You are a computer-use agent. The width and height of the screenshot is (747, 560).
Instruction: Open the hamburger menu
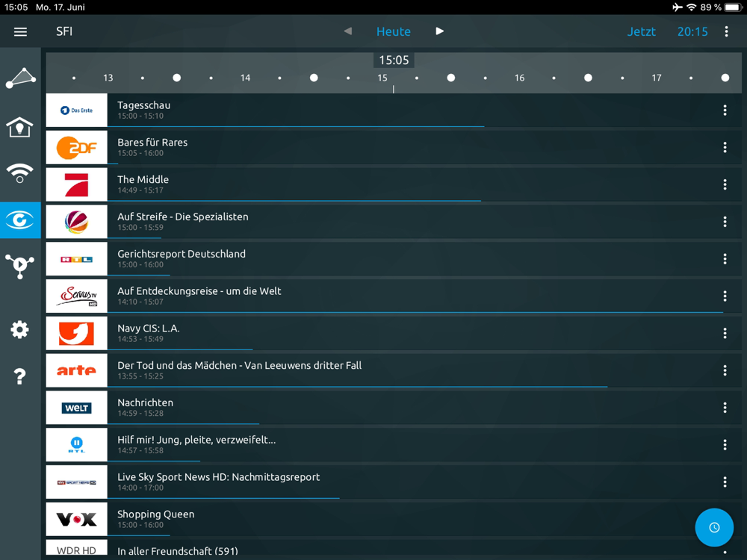20,32
